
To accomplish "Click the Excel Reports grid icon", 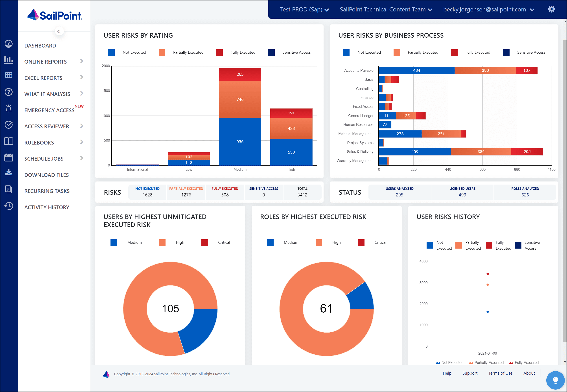I will click(9, 75).
